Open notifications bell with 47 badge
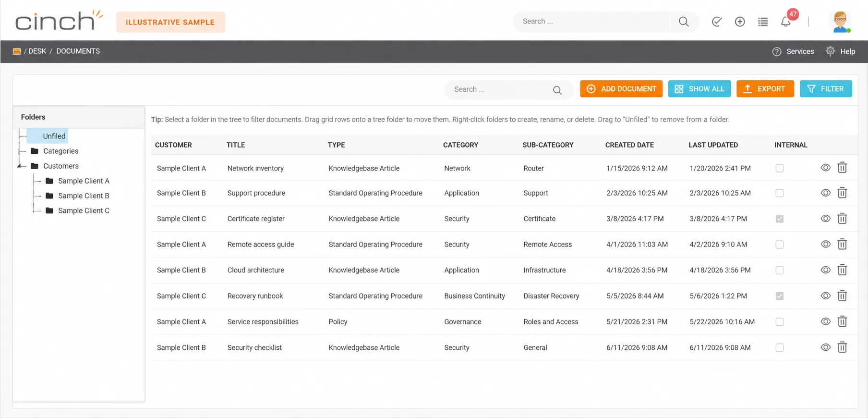The image size is (868, 418). coord(786,22)
